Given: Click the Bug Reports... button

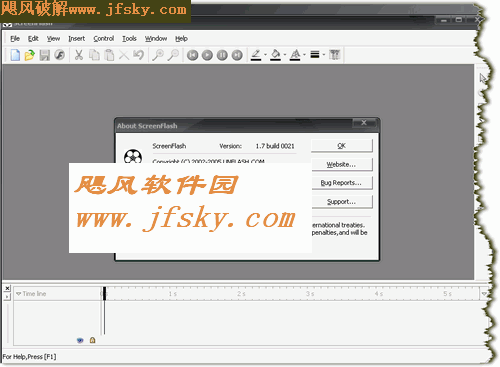Looking at the screenshot, I should pos(342,183).
